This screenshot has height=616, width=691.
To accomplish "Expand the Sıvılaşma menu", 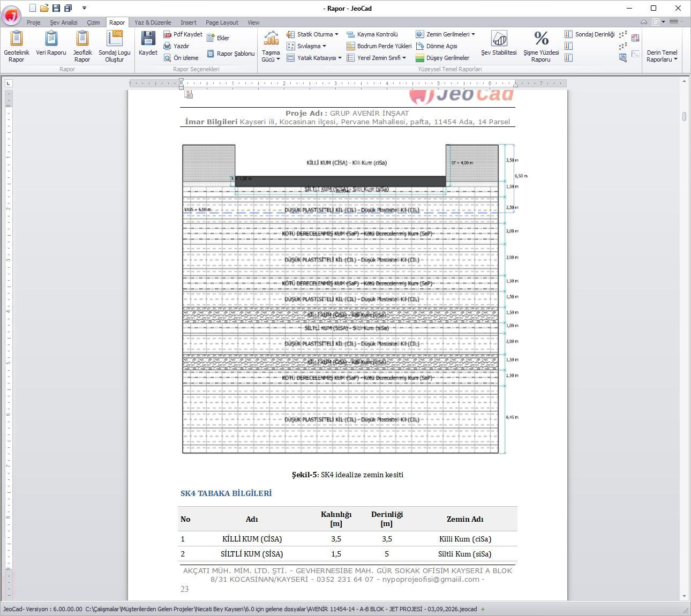I will [x=306, y=46].
